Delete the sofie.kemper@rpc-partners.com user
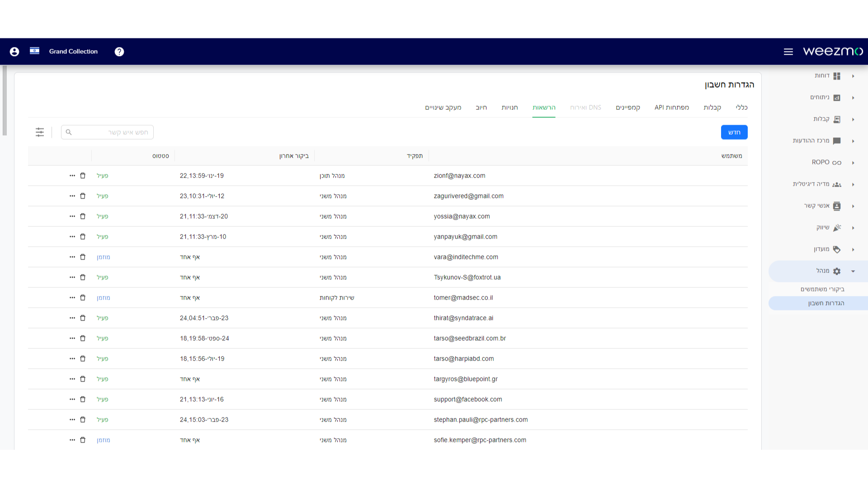 pos(83,440)
